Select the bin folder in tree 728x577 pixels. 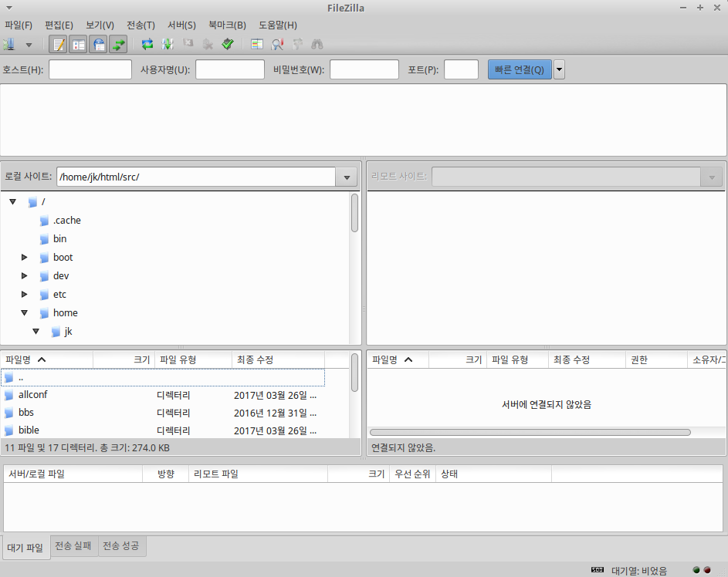click(53, 239)
